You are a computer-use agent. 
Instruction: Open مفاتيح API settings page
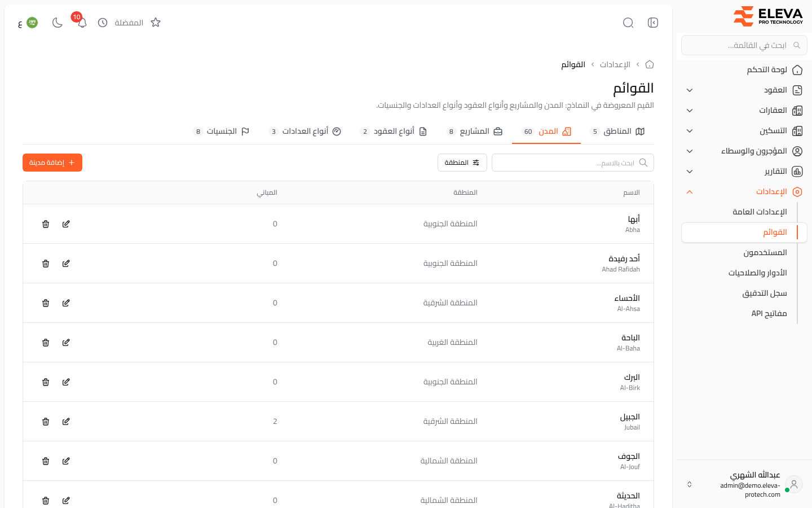click(744, 314)
